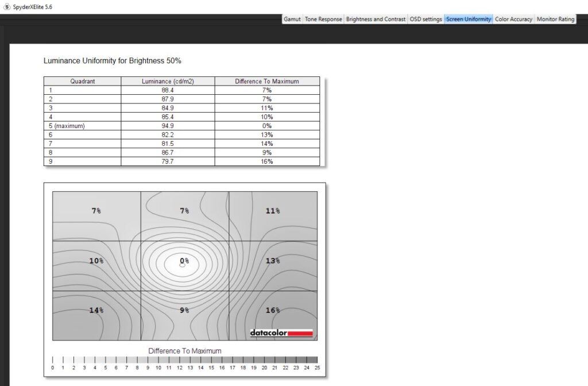Go to the Color Accuracy tab
588x386 pixels.
pyautogui.click(x=513, y=19)
